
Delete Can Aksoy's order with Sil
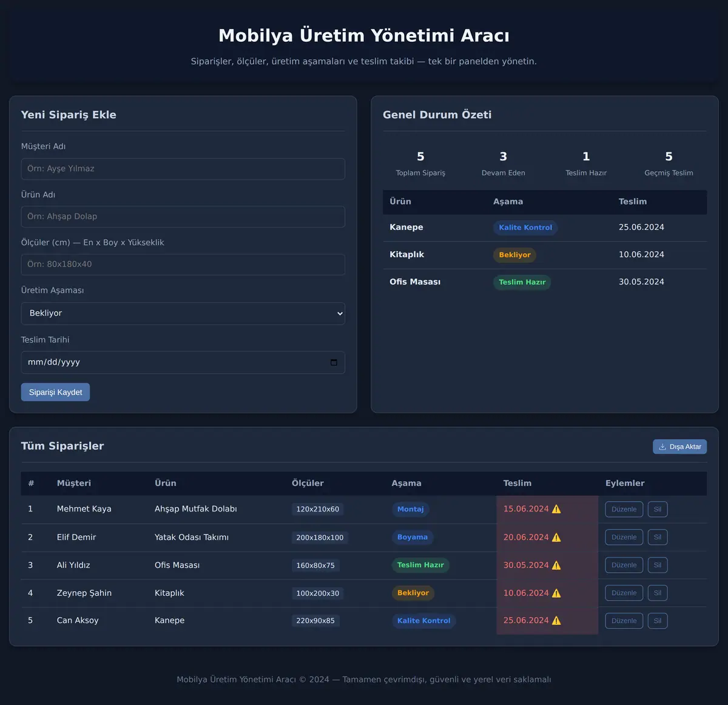pyautogui.click(x=658, y=621)
